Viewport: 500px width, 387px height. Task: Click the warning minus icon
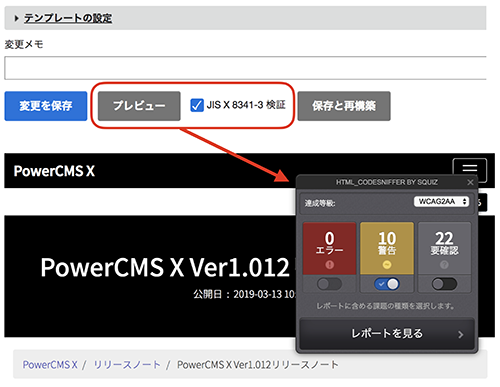pyautogui.click(x=387, y=265)
